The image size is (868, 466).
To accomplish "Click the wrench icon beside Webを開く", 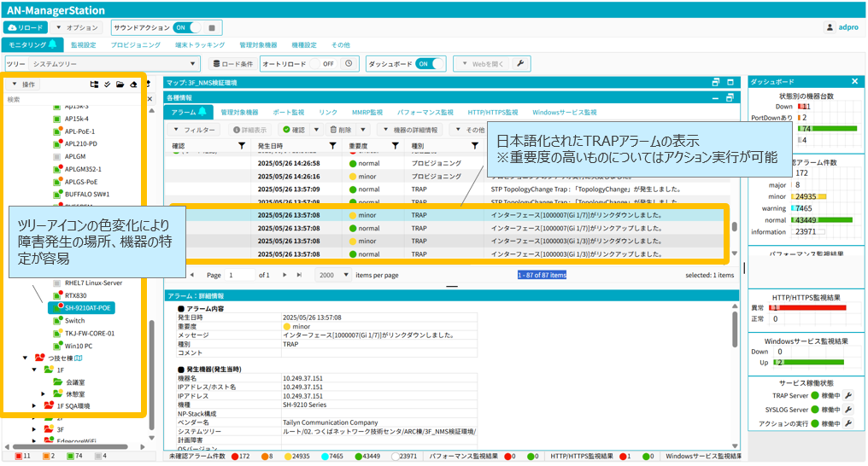I will click(519, 64).
